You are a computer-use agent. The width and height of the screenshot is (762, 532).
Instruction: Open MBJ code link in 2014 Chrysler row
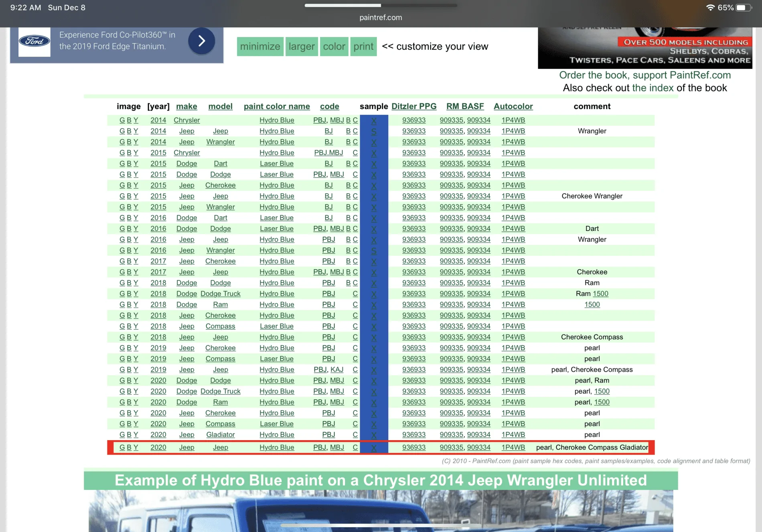coord(337,120)
